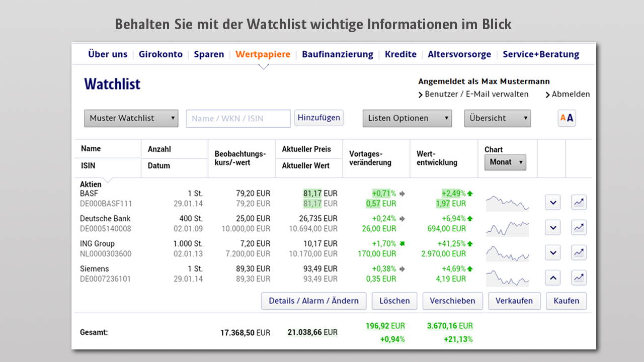Select the Siemens stock name

tap(95, 269)
